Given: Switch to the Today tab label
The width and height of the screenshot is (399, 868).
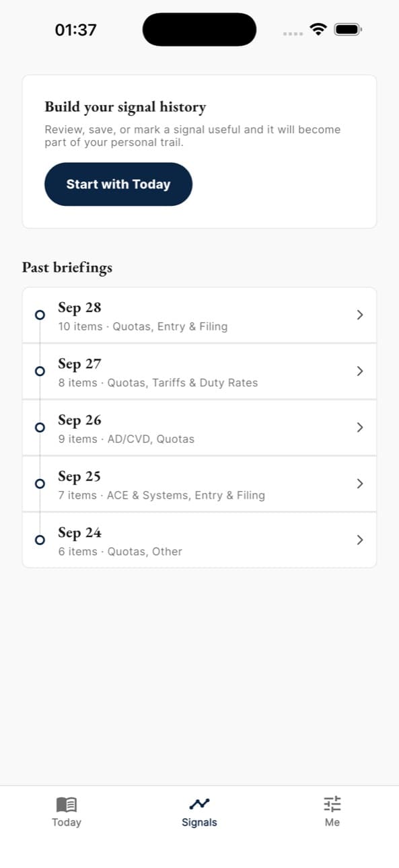Looking at the screenshot, I should click(x=66, y=822).
